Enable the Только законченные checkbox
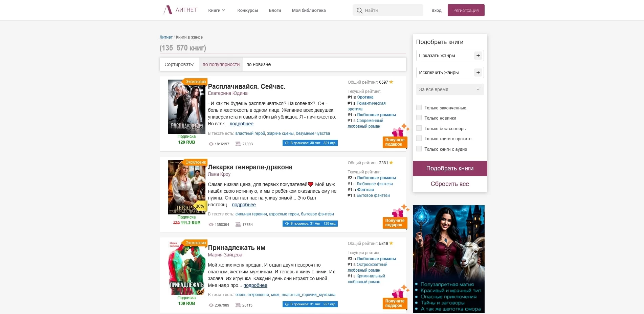Screen dimensions: 644x314 point(419,108)
